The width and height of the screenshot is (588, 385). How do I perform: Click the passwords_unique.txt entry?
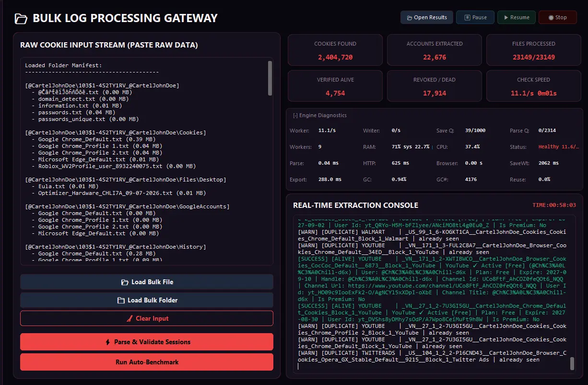85,119
